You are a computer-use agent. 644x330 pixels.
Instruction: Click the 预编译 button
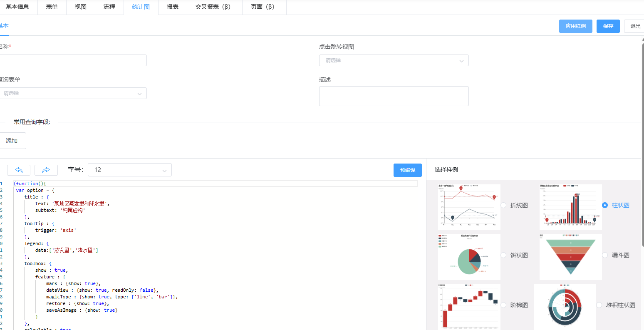click(408, 170)
